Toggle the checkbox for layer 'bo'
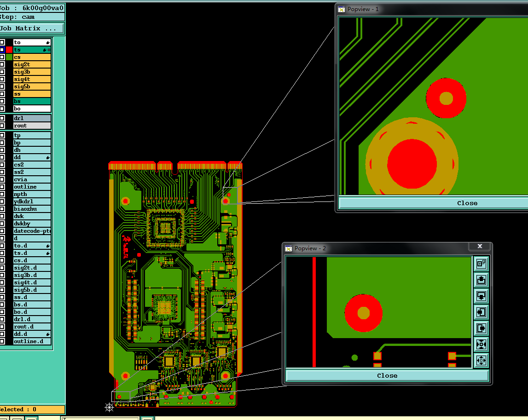This screenshot has height=420, width=528. pyautogui.click(x=2, y=109)
